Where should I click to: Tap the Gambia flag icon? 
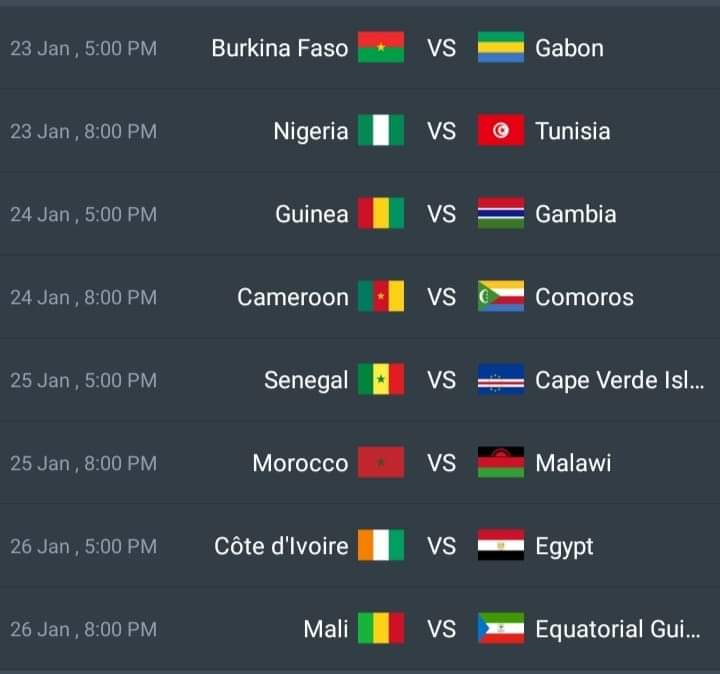click(x=501, y=213)
